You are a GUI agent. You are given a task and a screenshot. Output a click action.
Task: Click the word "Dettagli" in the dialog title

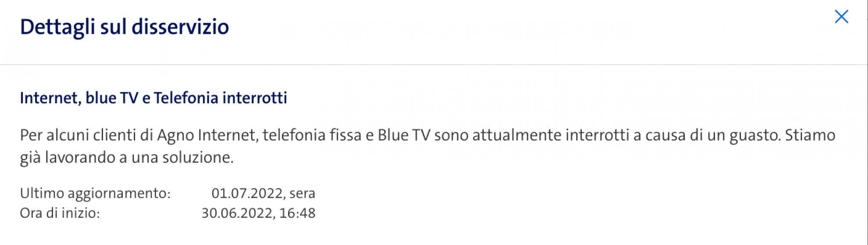coord(58,27)
